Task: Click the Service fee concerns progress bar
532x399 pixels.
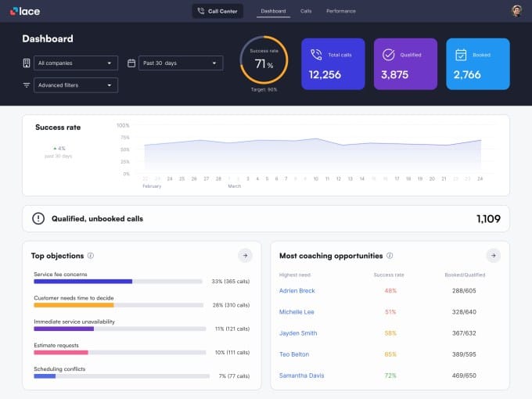Action: [x=118, y=281]
